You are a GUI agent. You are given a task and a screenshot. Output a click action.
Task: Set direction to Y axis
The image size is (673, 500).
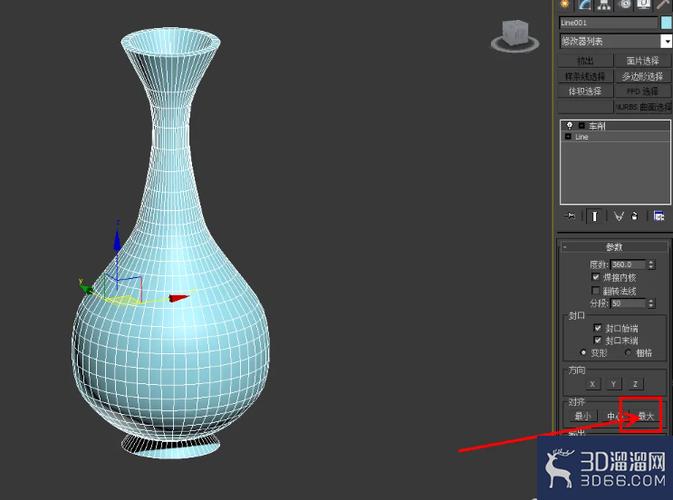click(x=614, y=384)
